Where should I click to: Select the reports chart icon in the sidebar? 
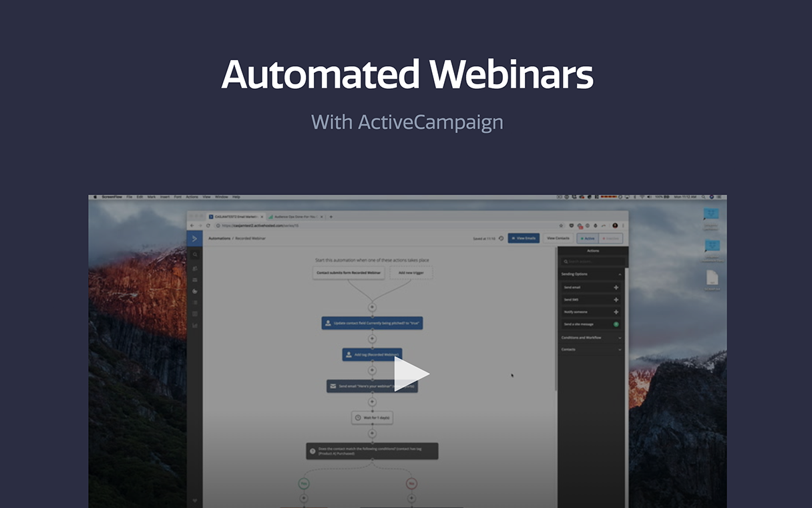coord(195,324)
